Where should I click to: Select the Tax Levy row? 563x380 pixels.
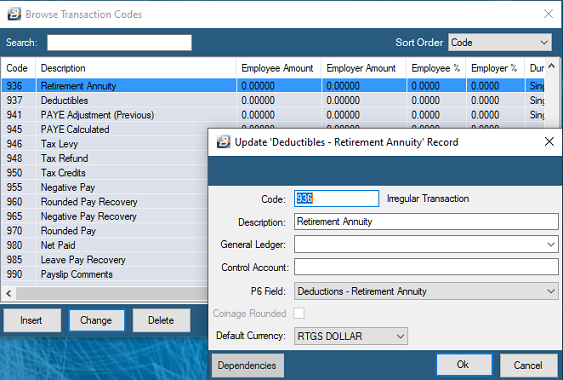[105, 144]
